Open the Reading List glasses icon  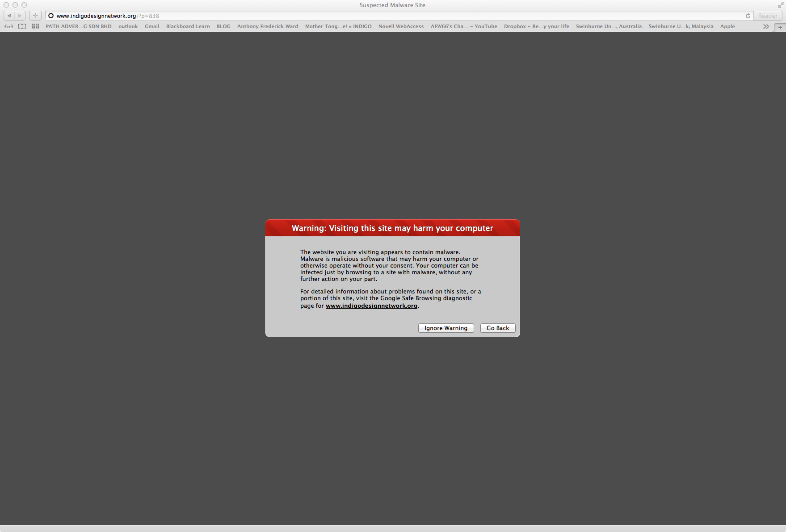pyautogui.click(x=8, y=26)
